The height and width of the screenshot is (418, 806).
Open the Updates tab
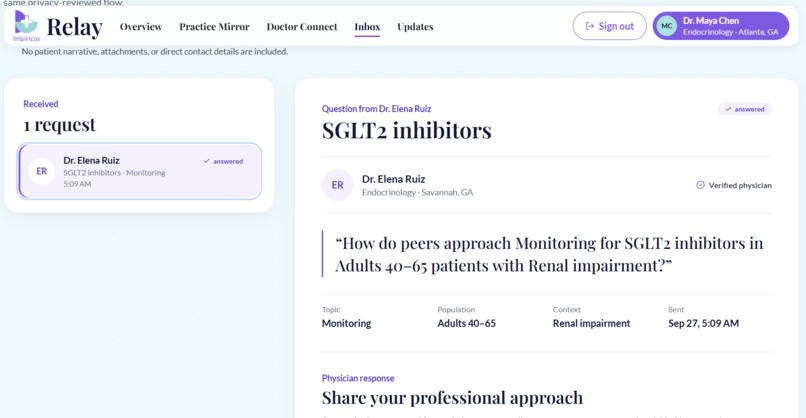click(x=415, y=27)
